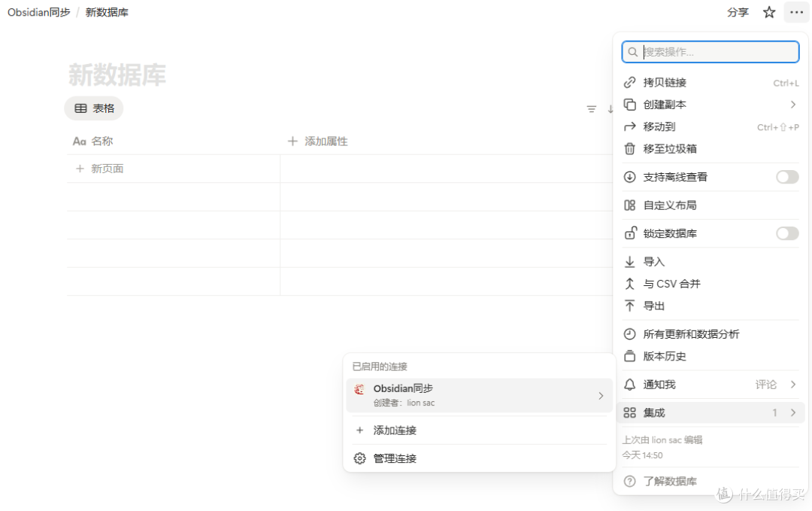Click the clock icon beside 所有更新和数据分析
812x511 pixels.
(x=630, y=334)
